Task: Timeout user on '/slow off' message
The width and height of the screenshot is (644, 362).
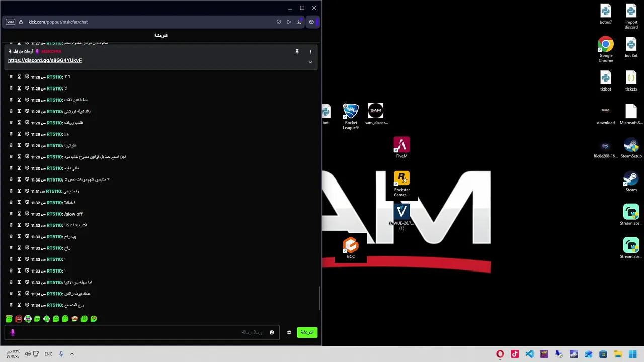Action: (19, 214)
